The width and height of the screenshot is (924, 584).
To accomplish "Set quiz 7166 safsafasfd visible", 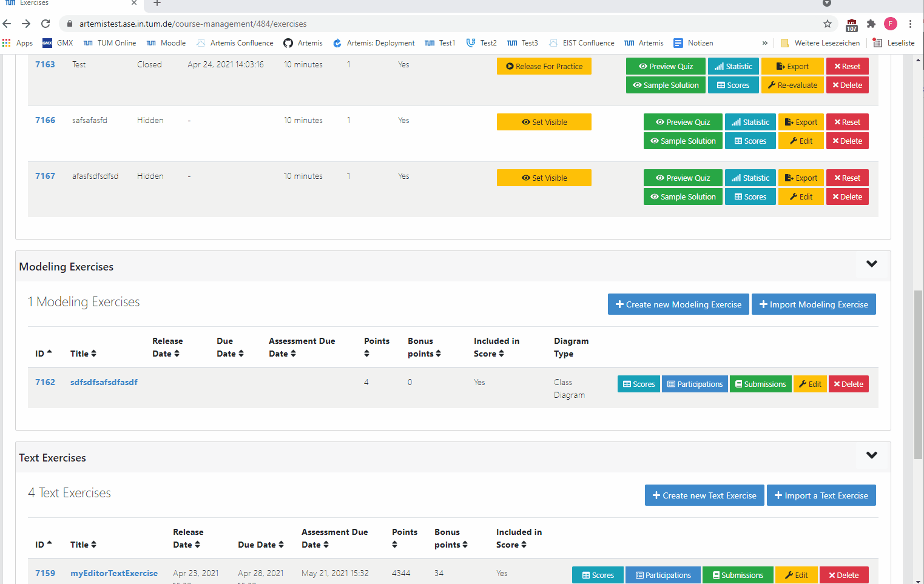I will coord(544,122).
